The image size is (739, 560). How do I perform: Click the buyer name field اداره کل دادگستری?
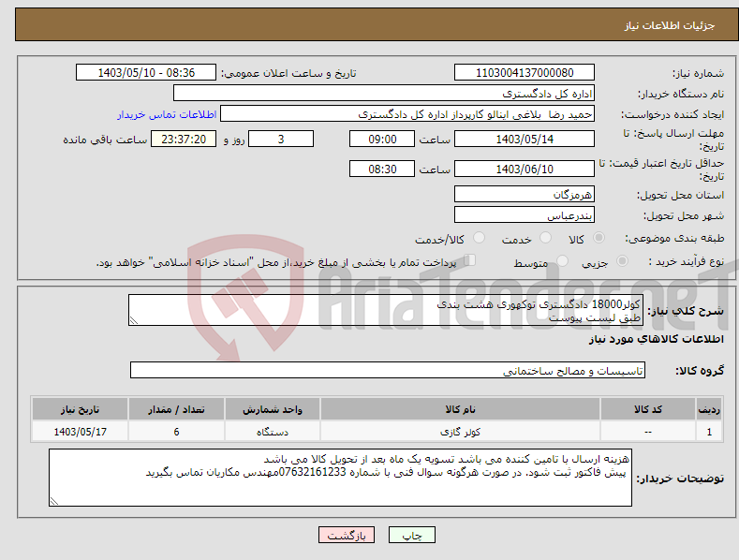click(x=384, y=94)
